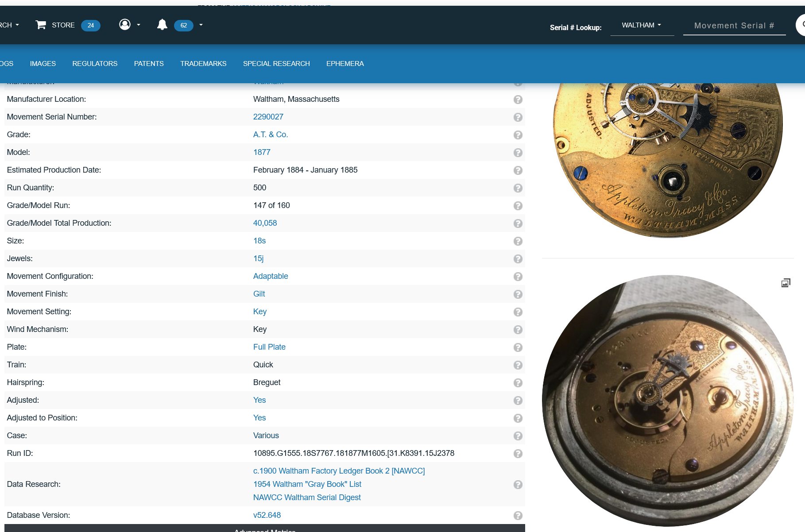Show help for Database Version row
Viewport: 805px width, 532px height.
518,516
